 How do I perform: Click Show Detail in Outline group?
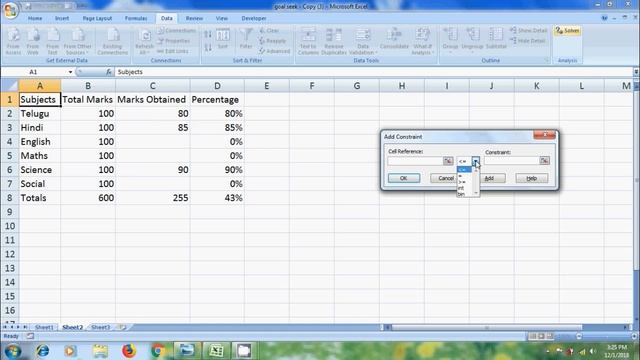528,31
